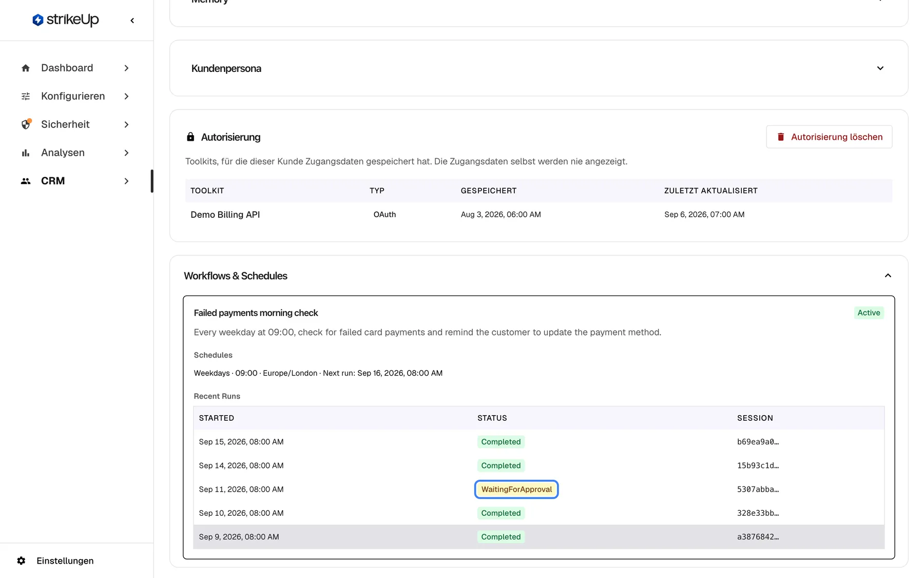Image resolution: width=924 pixels, height=578 pixels.
Task: Open the Dashboard menu item
Action: [x=76, y=68]
